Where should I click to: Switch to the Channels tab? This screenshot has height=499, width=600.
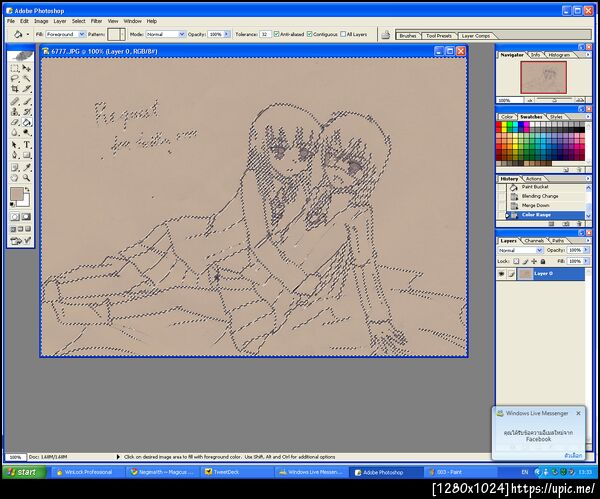click(534, 241)
